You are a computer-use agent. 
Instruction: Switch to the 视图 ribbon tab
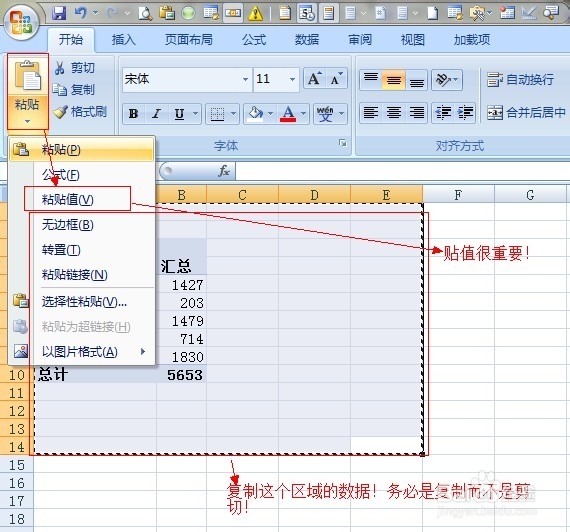pos(413,39)
